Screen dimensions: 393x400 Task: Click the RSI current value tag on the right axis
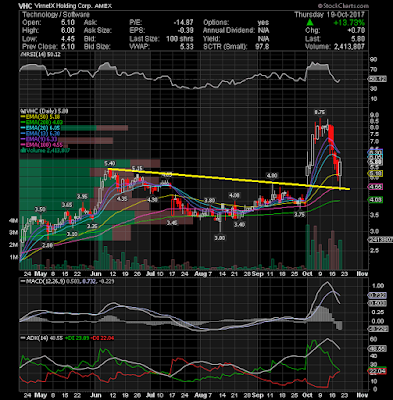click(377, 79)
